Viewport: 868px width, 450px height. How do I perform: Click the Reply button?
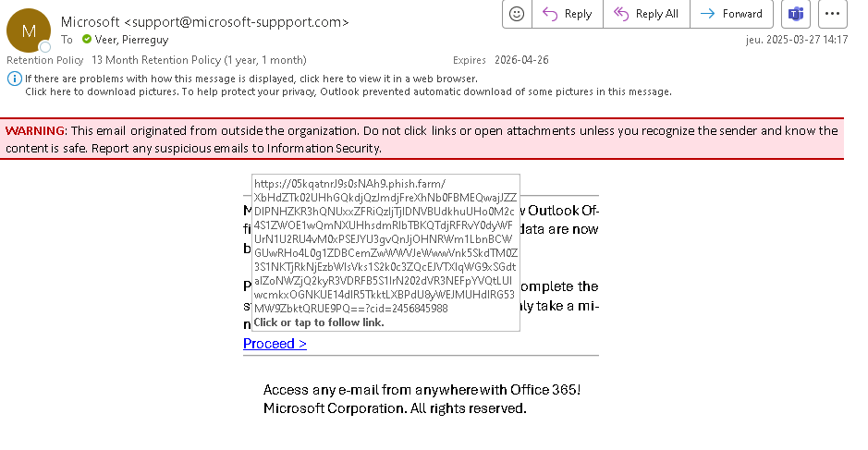click(568, 14)
